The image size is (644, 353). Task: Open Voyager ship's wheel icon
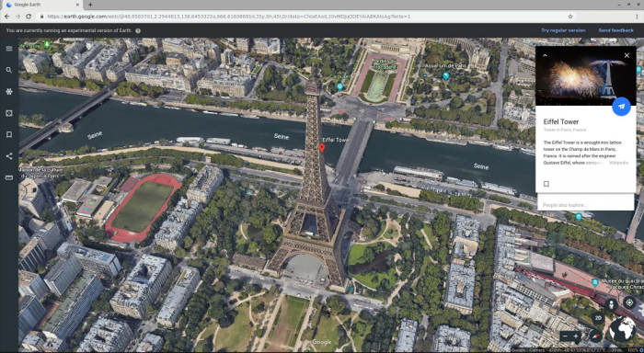[x=9, y=92]
